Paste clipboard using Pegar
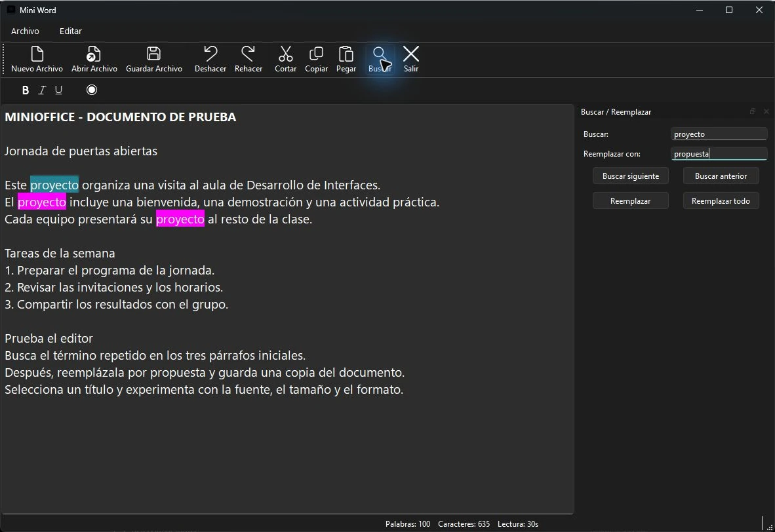Image resolution: width=775 pixels, height=532 pixels. [346, 59]
